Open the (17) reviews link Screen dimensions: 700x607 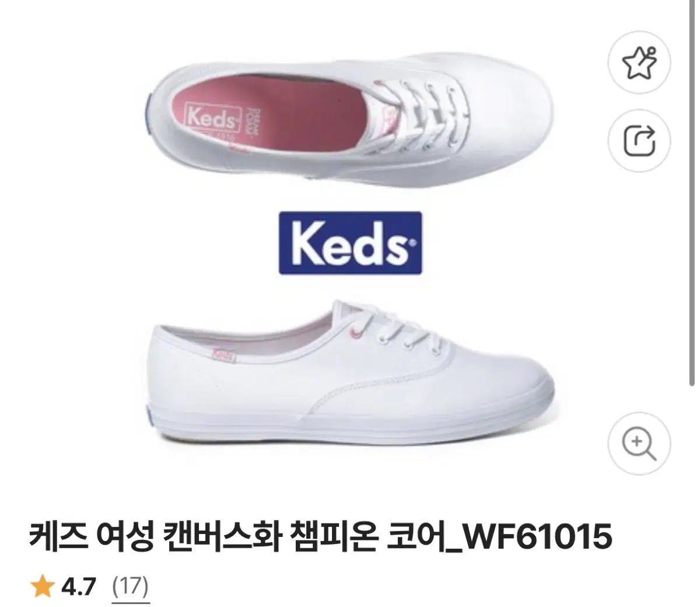(131, 585)
